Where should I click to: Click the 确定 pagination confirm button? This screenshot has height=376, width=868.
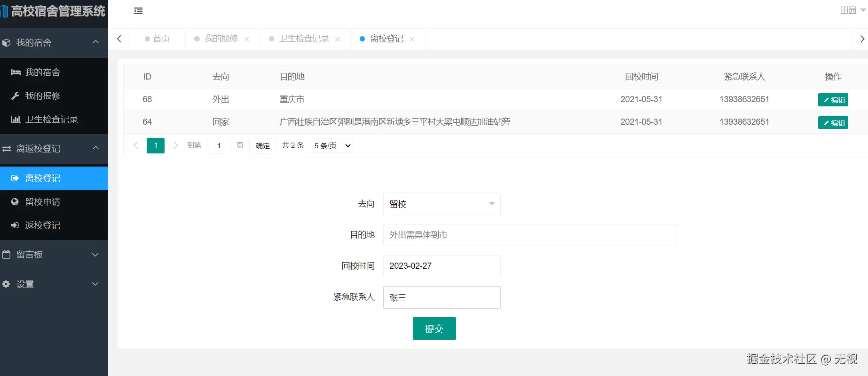(x=262, y=146)
